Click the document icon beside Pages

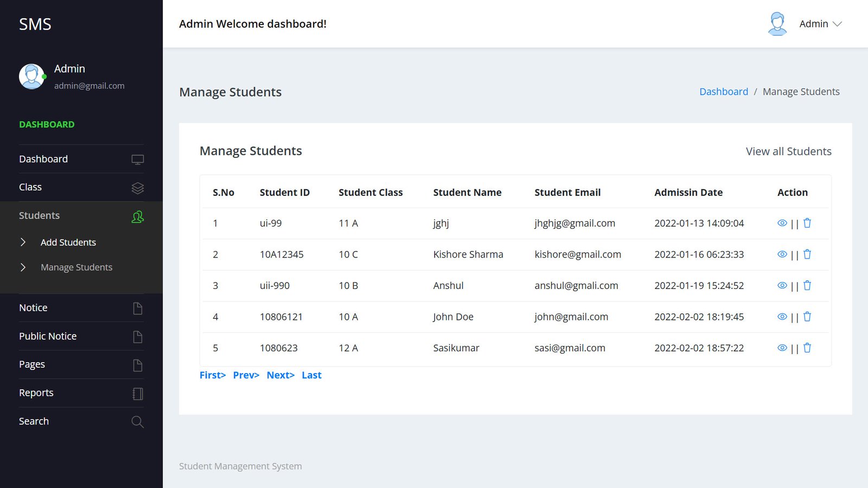(138, 365)
